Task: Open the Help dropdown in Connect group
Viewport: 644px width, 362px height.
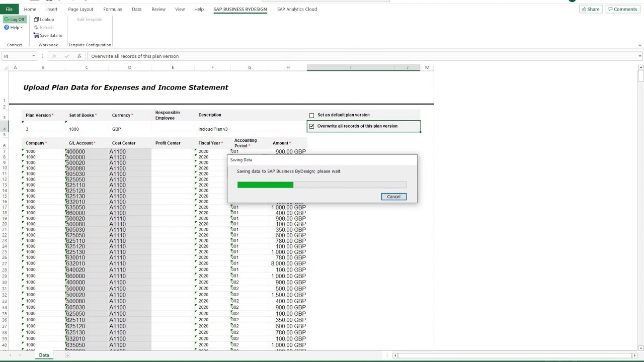Action: point(14,27)
